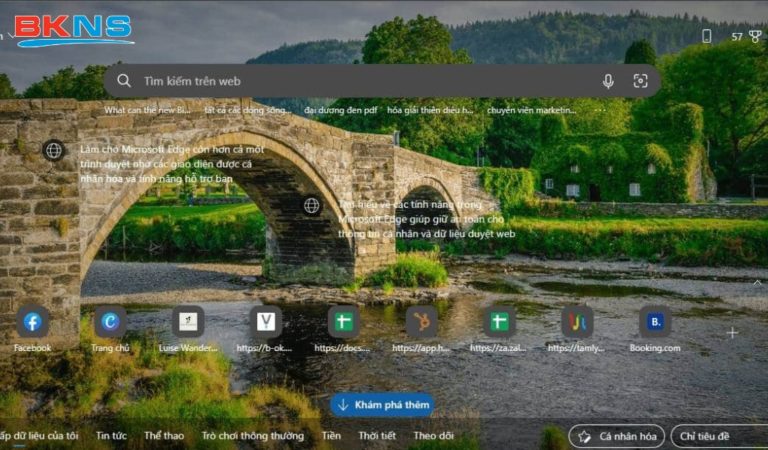Click the Khám phá thêm button
768x450 pixels.
tap(382, 405)
